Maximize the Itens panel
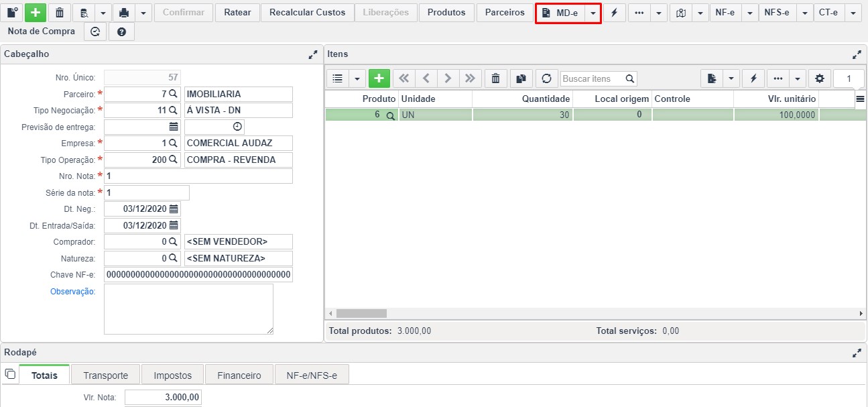Image resolution: width=868 pixels, height=407 pixels. click(x=857, y=54)
